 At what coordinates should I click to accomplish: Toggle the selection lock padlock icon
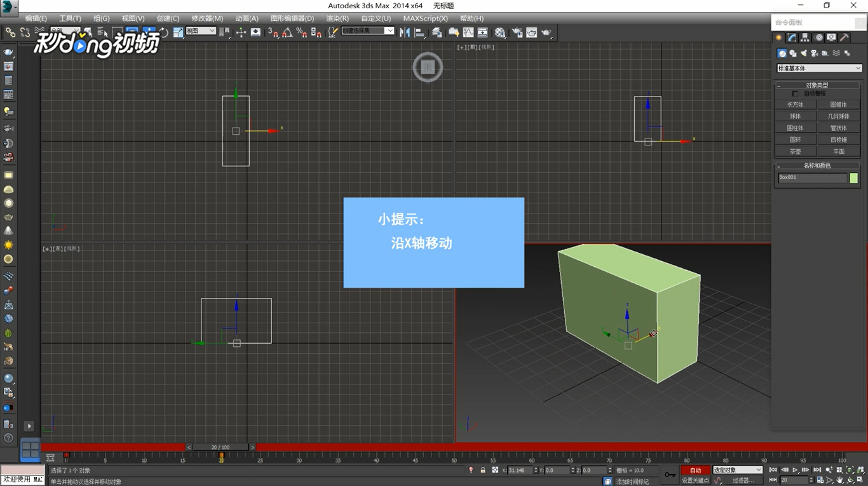(483, 470)
